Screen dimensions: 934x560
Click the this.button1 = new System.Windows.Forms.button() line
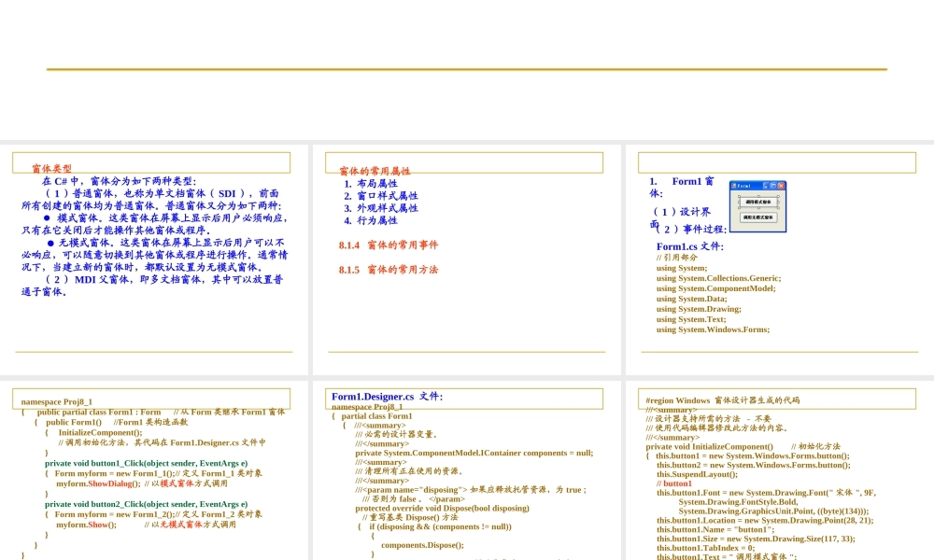point(753,455)
